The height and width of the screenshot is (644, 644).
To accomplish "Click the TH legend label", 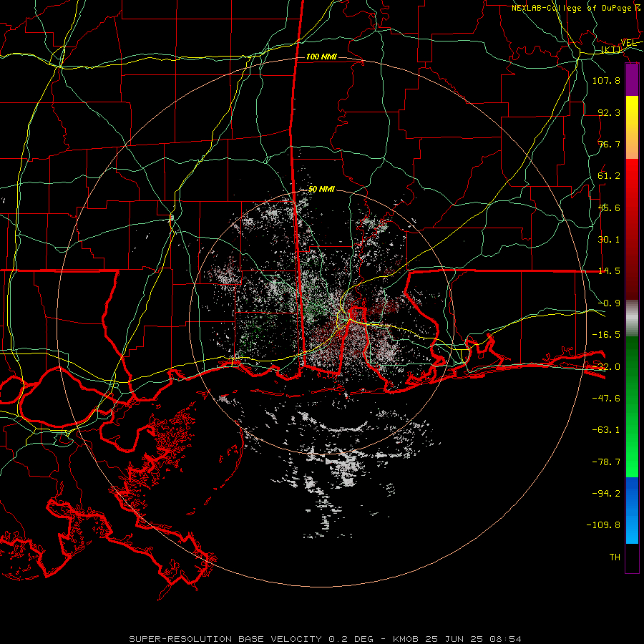I will [x=615, y=557].
